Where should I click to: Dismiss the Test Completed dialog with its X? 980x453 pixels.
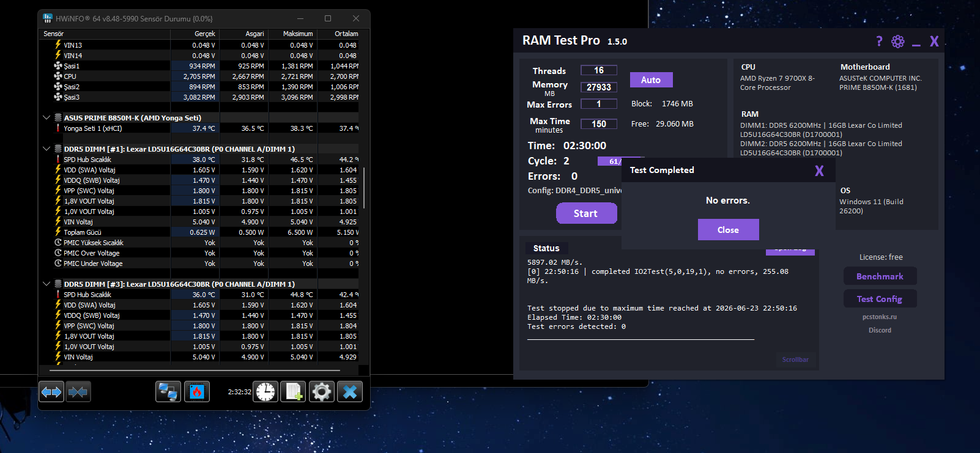point(819,171)
